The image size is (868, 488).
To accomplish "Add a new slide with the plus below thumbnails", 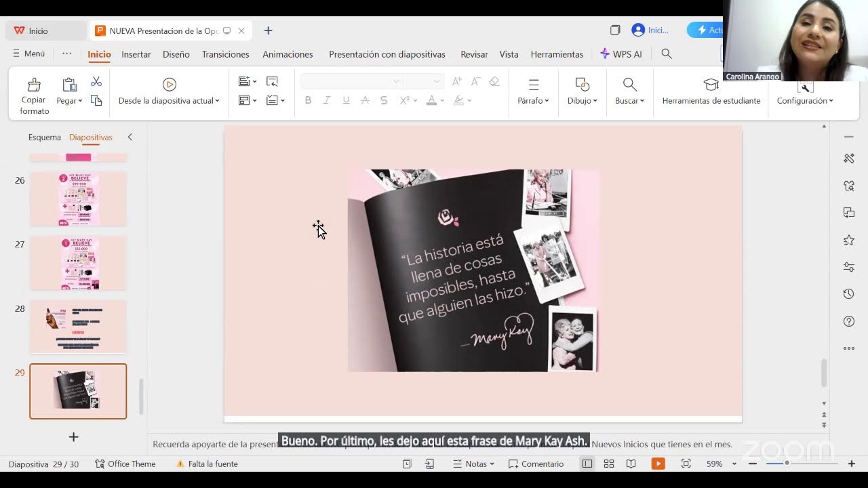I will coord(74,437).
